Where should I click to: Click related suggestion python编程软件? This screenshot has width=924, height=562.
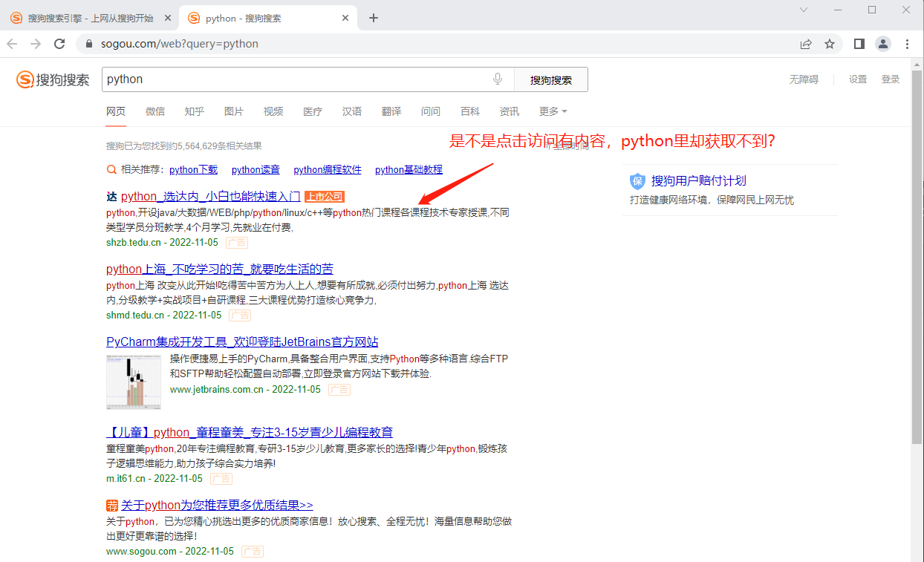(328, 169)
